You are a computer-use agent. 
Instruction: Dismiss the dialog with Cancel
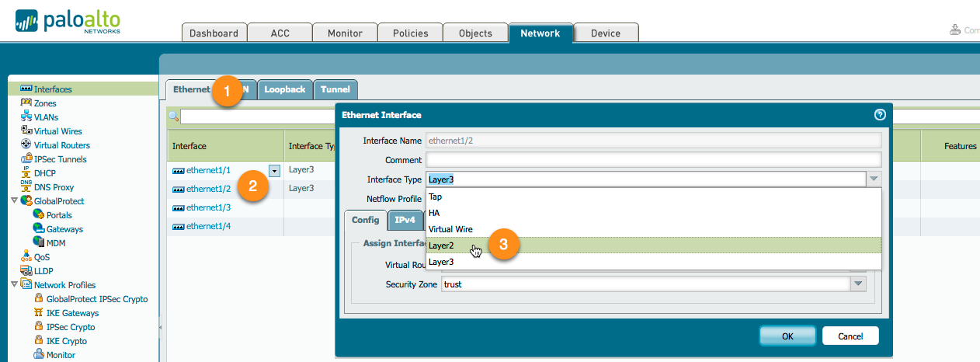[x=850, y=336]
